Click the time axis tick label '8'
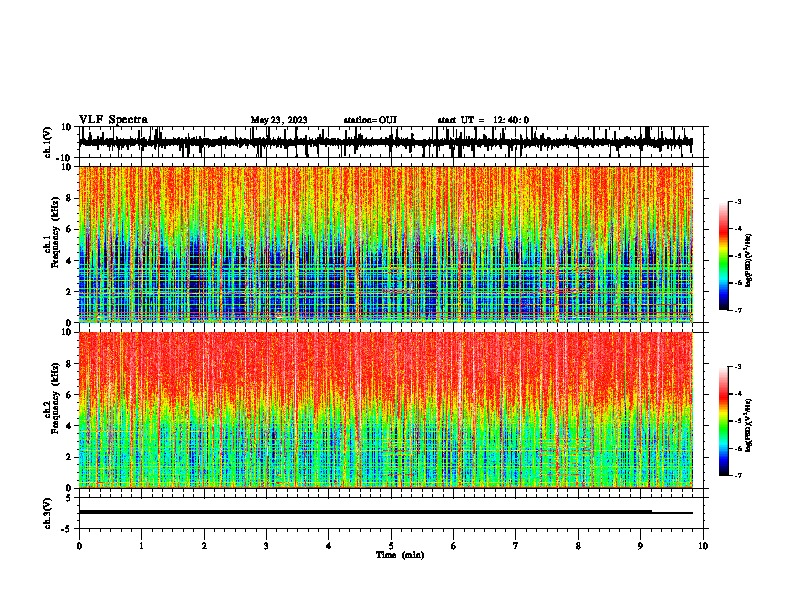792x612 pixels. point(578,546)
